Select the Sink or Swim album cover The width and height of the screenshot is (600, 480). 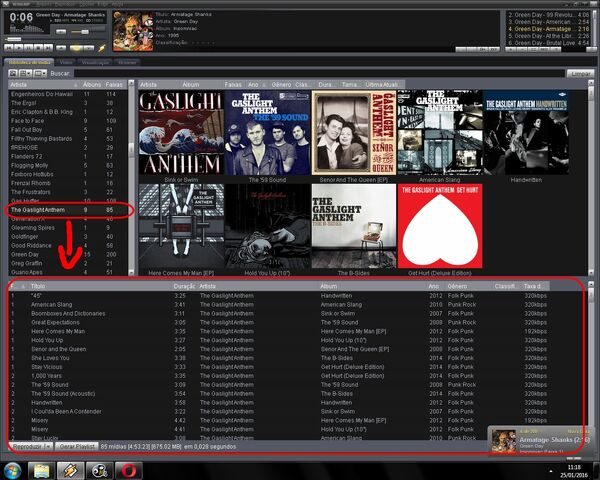tap(181, 132)
